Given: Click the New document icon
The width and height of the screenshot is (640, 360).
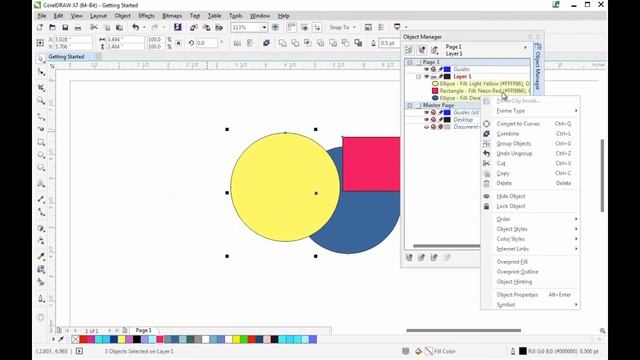Looking at the screenshot, I should point(40,27).
